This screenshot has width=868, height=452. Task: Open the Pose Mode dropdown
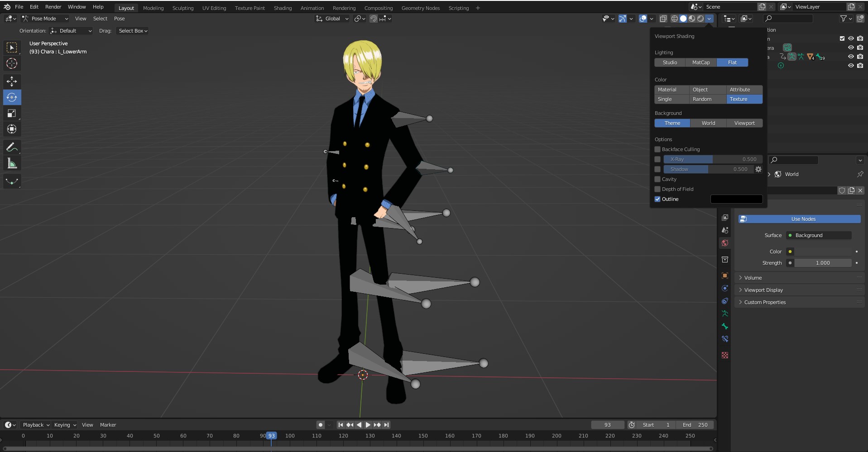coord(45,19)
